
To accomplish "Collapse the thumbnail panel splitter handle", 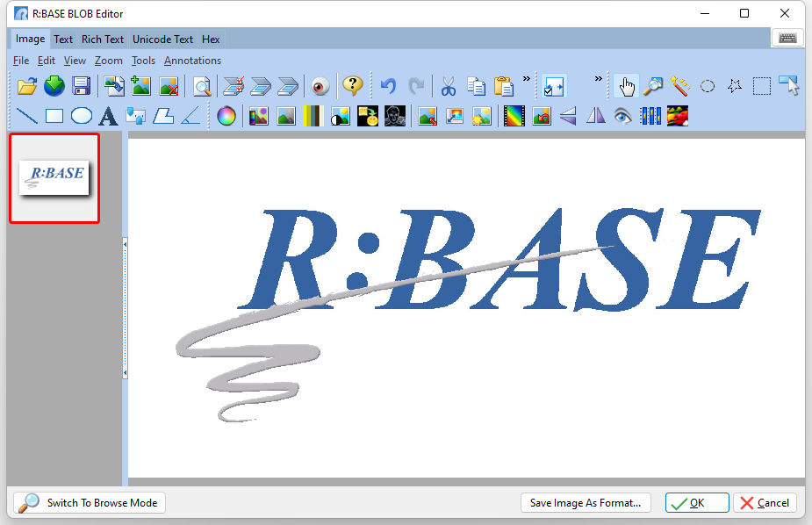I will [125, 308].
